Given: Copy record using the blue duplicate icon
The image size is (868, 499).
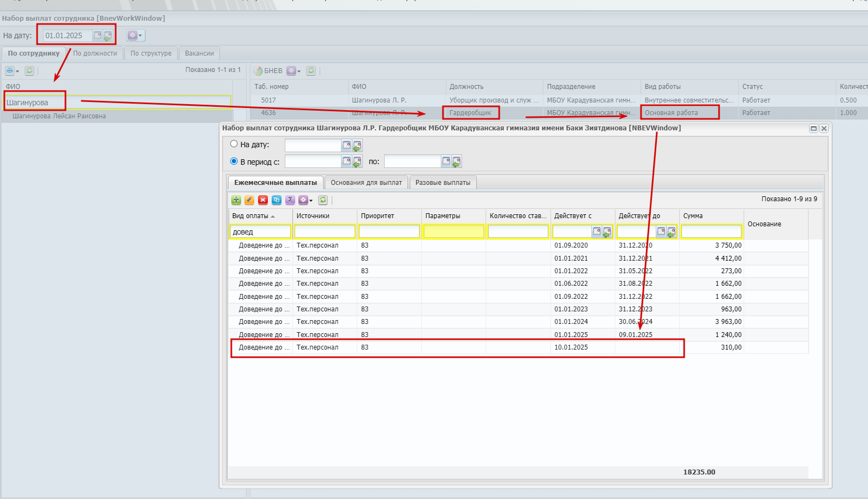Looking at the screenshot, I should (x=277, y=200).
